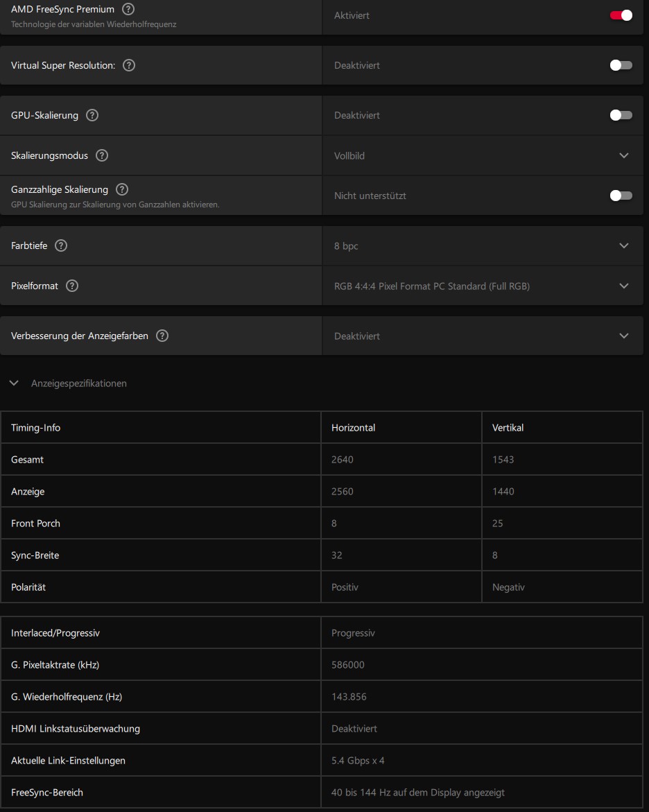Open the Farbtiefe help tooltip icon

[61, 245]
